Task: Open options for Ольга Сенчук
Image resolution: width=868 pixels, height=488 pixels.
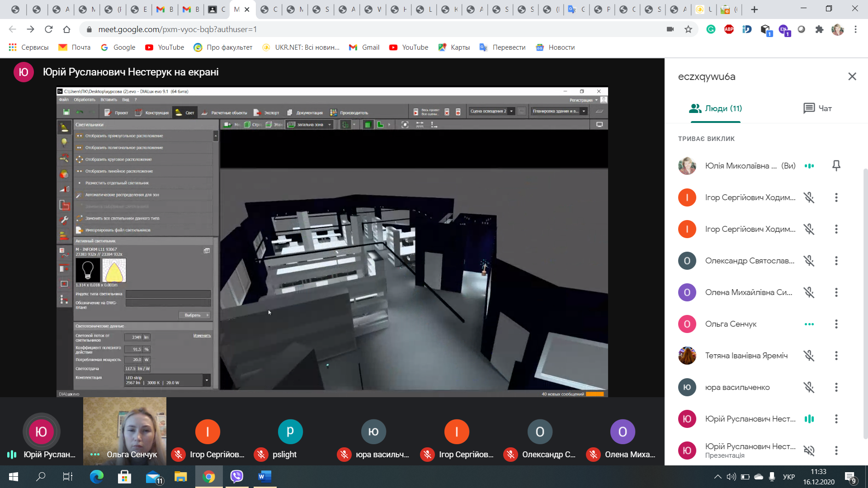Action: point(836,324)
